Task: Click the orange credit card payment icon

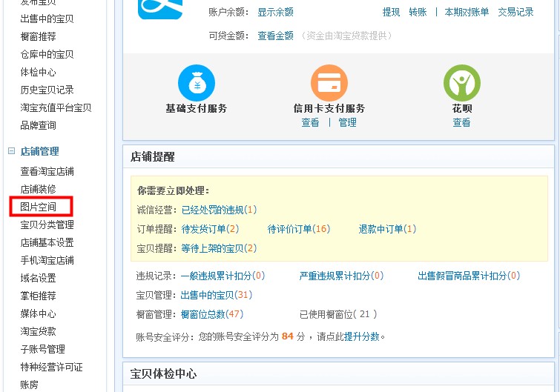Action: tap(329, 83)
